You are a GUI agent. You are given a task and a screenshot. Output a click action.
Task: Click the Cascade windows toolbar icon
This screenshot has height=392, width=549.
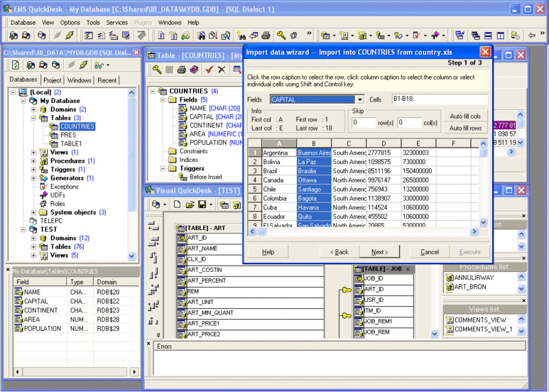(x=476, y=36)
